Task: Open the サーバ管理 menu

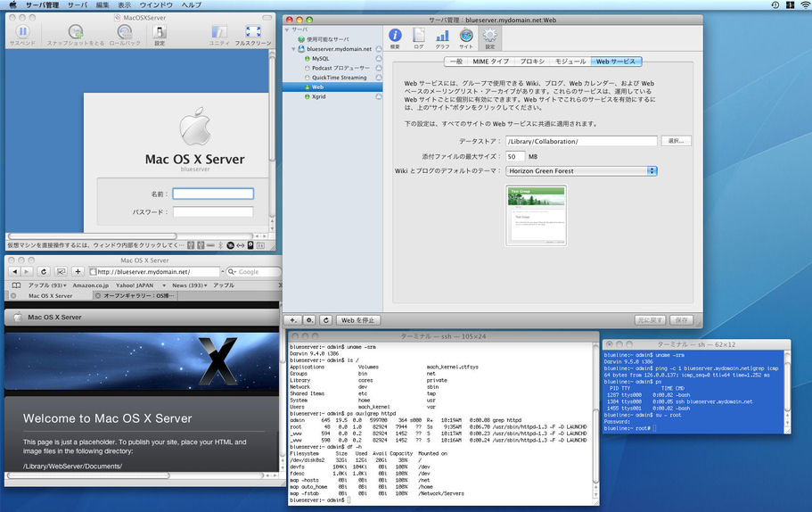Action: pos(43,4)
